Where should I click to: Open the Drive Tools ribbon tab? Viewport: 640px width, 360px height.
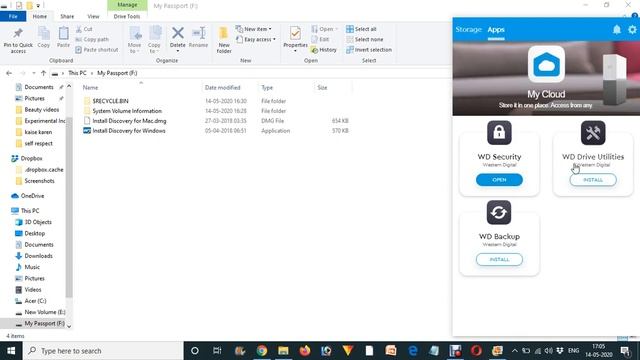coord(127,16)
